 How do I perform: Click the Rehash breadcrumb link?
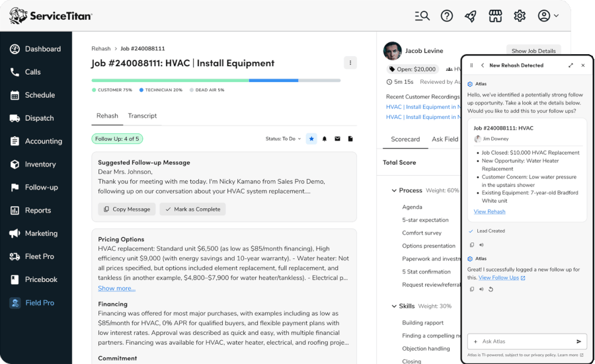101,48
